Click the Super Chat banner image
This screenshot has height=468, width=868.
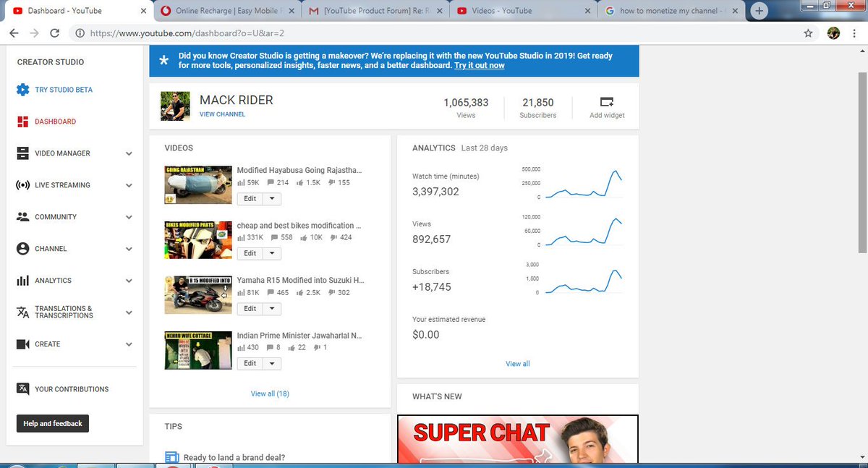(518, 439)
